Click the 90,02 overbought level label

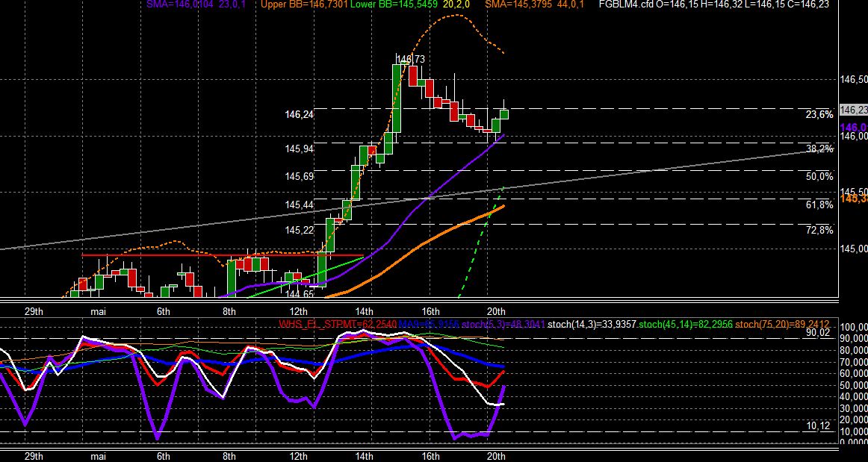click(x=819, y=332)
